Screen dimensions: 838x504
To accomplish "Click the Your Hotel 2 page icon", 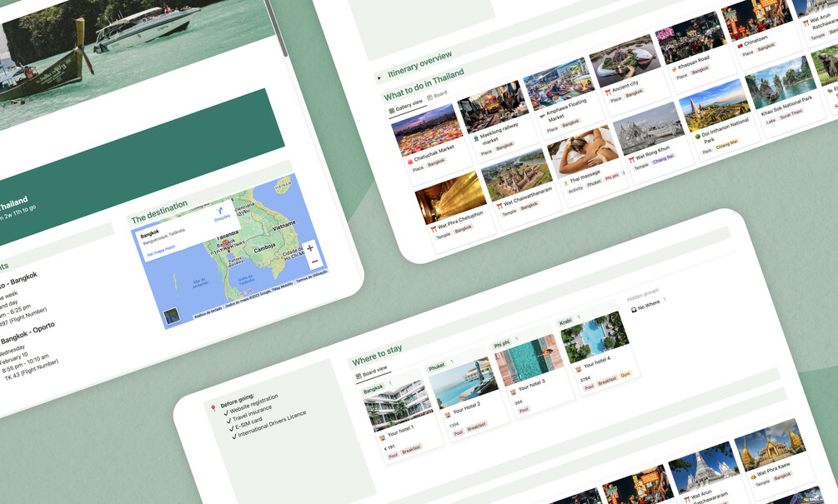I will tap(449, 415).
